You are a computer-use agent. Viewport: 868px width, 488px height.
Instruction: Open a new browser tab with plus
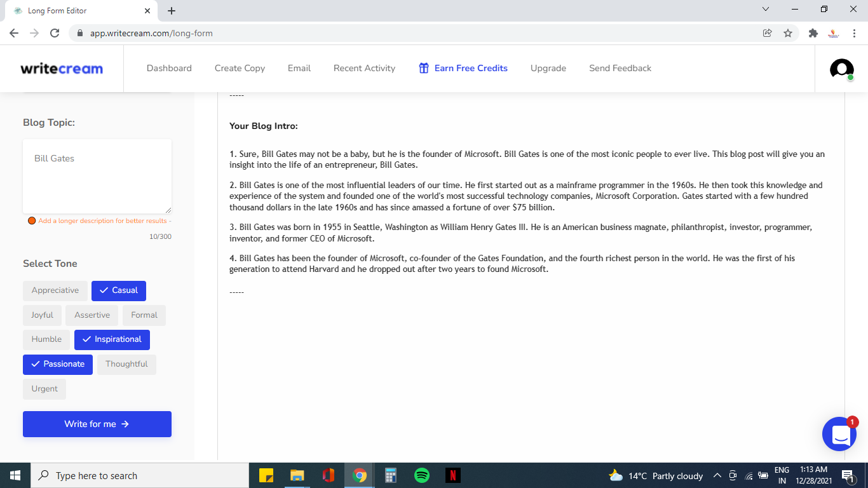pyautogui.click(x=172, y=11)
